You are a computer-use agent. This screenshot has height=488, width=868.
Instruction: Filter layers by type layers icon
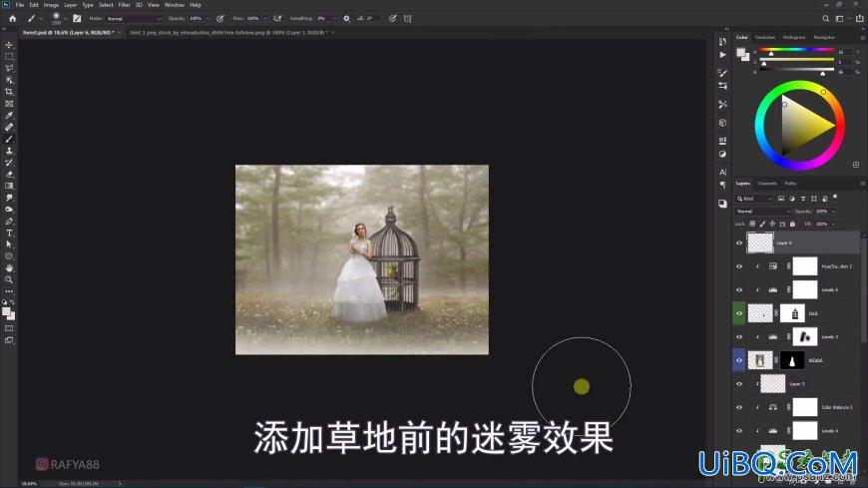[803, 199]
